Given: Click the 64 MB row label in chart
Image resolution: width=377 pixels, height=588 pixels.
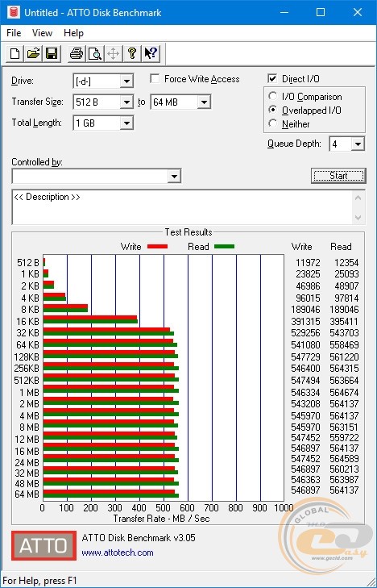Looking at the screenshot, I should 27,494.
